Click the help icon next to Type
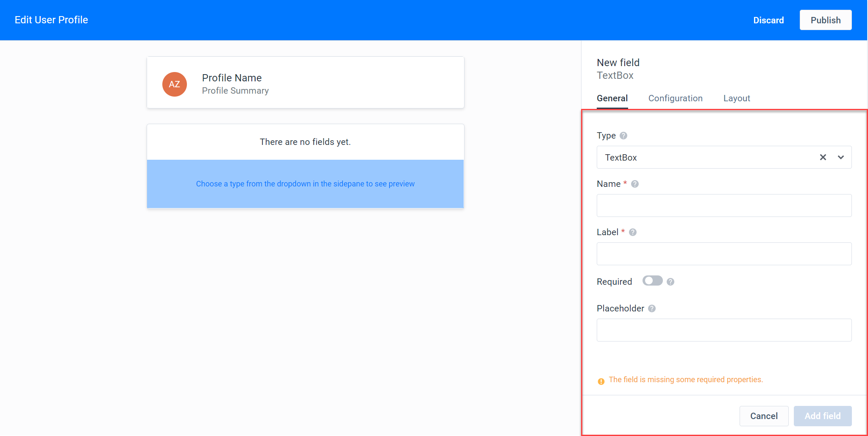This screenshot has height=436, width=868. tap(623, 136)
